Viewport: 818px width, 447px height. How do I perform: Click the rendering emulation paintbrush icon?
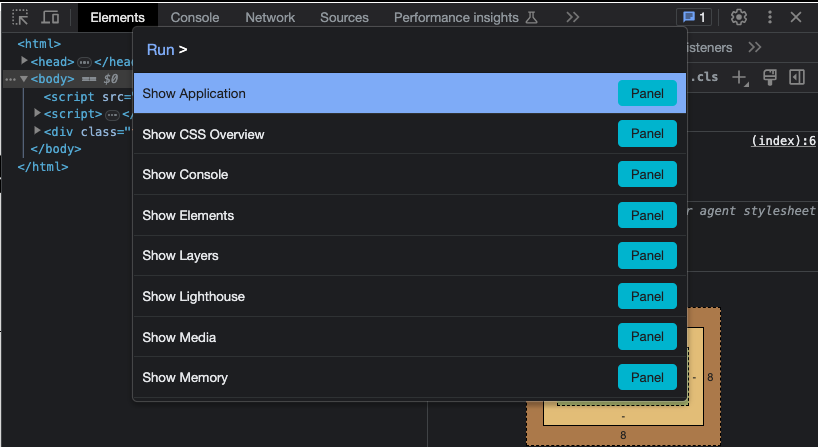tap(769, 77)
